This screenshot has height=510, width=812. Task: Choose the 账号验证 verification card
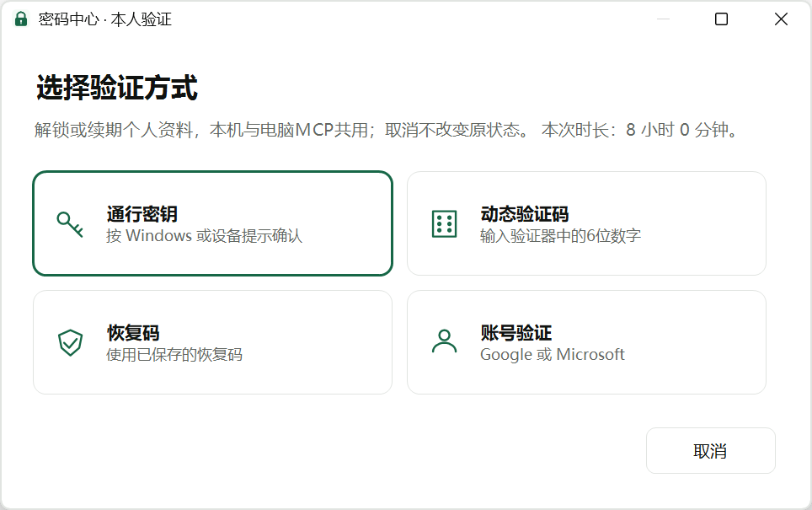pyautogui.click(x=586, y=342)
